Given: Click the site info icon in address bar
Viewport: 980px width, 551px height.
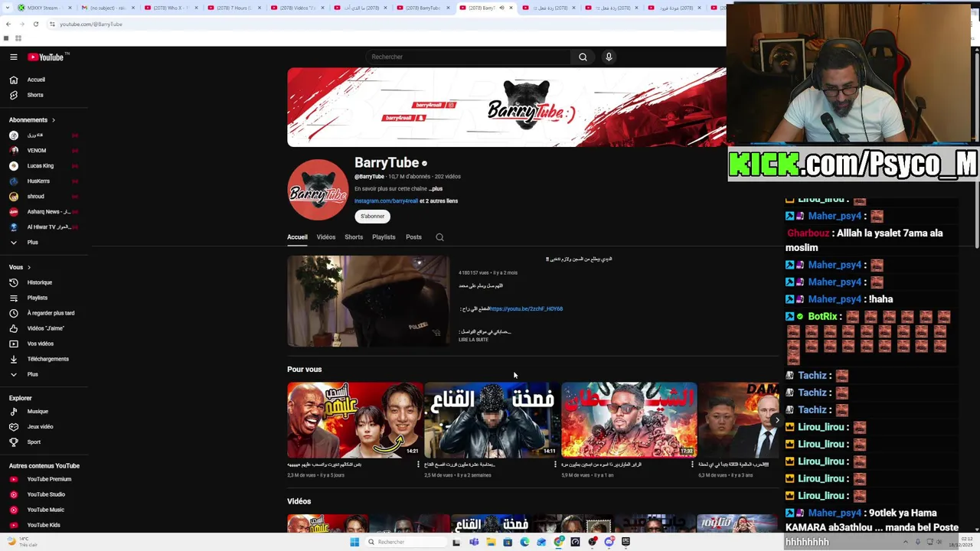Looking at the screenshot, I should 52,24.
